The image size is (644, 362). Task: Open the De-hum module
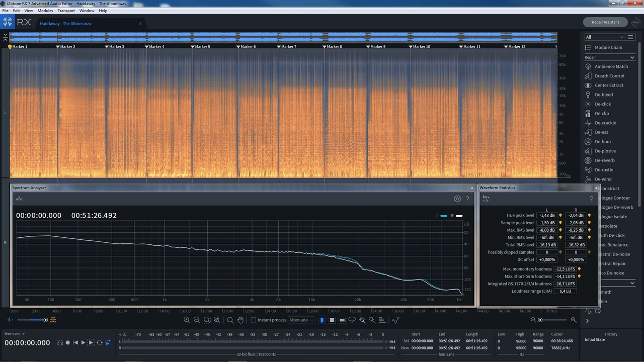(597, 142)
